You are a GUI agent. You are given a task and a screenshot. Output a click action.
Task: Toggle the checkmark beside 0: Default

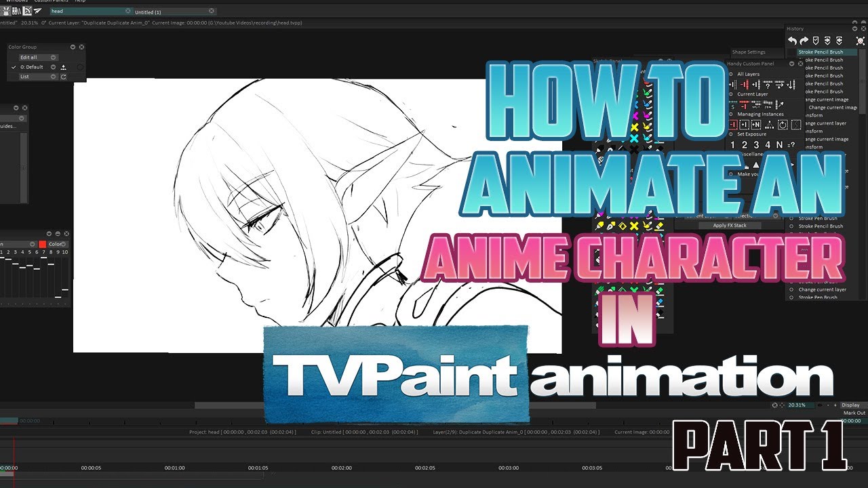[14, 67]
